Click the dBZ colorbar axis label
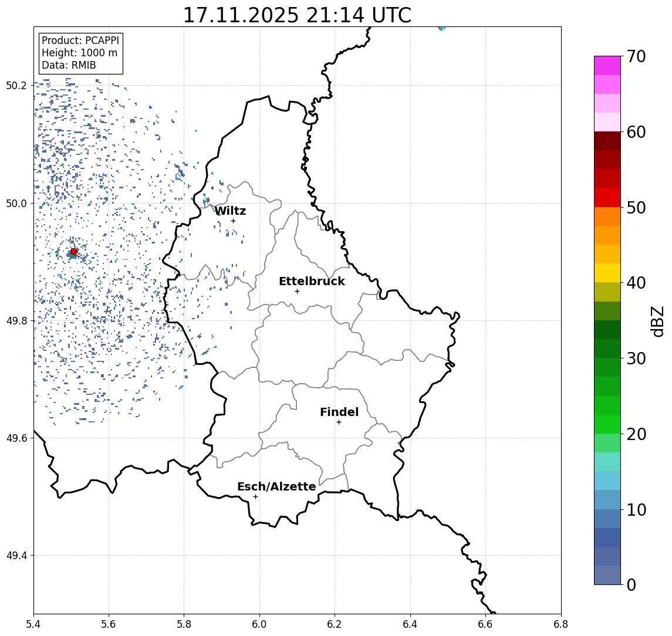This screenshot has height=636, width=672. pos(657,322)
